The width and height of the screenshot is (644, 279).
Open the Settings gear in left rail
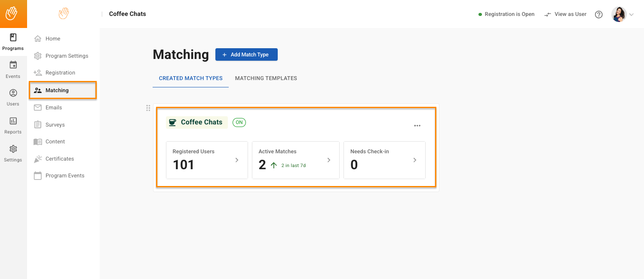point(13,149)
